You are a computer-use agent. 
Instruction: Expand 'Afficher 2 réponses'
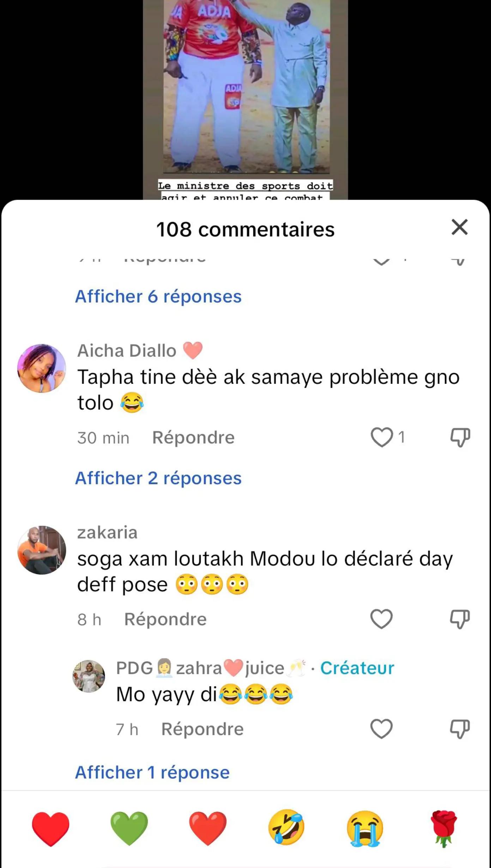(x=158, y=478)
